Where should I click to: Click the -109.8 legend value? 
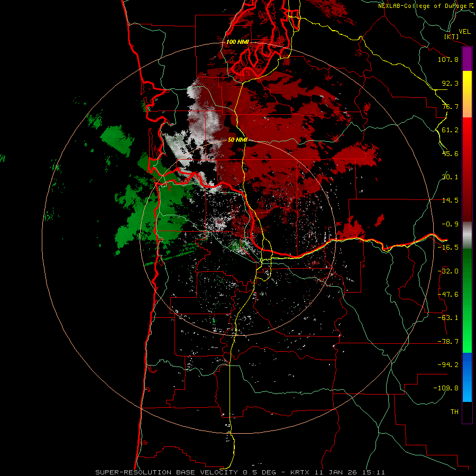446,388
